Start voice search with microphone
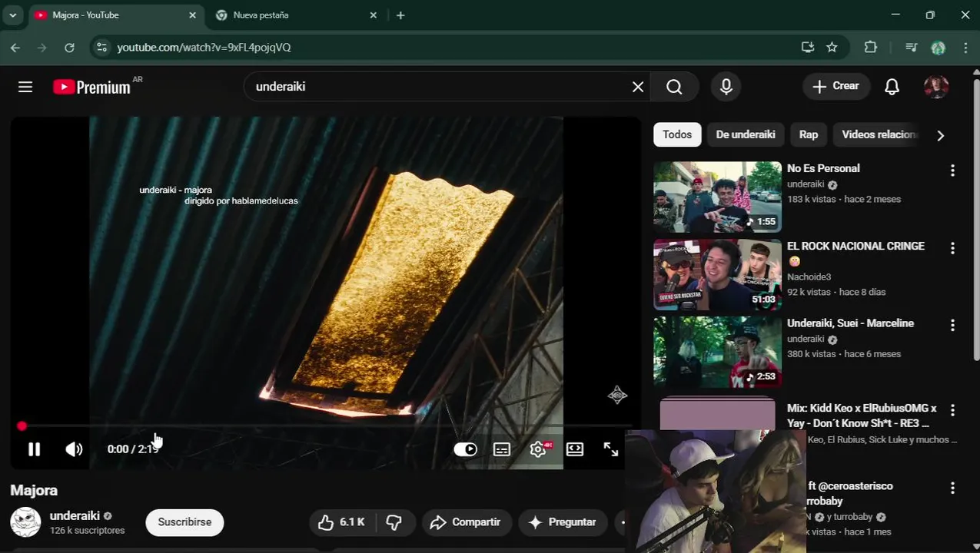Image resolution: width=980 pixels, height=553 pixels. point(726,87)
